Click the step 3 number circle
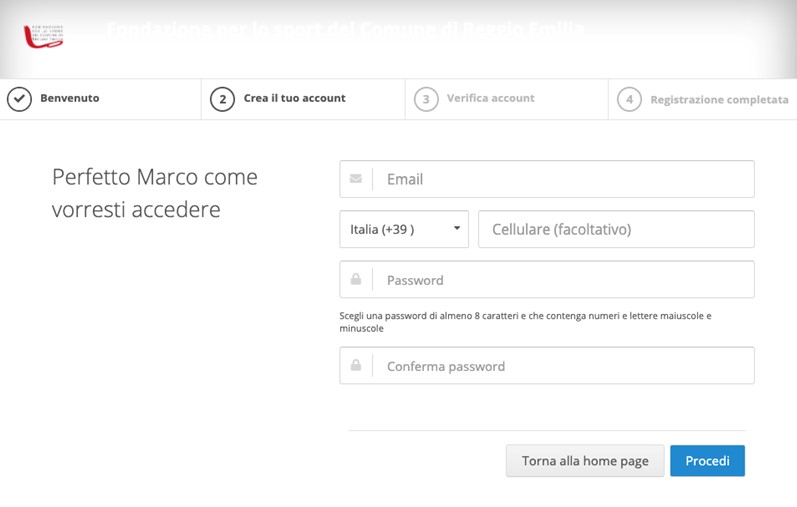This screenshot has width=797, height=507. pyautogui.click(x=426, y=99)
